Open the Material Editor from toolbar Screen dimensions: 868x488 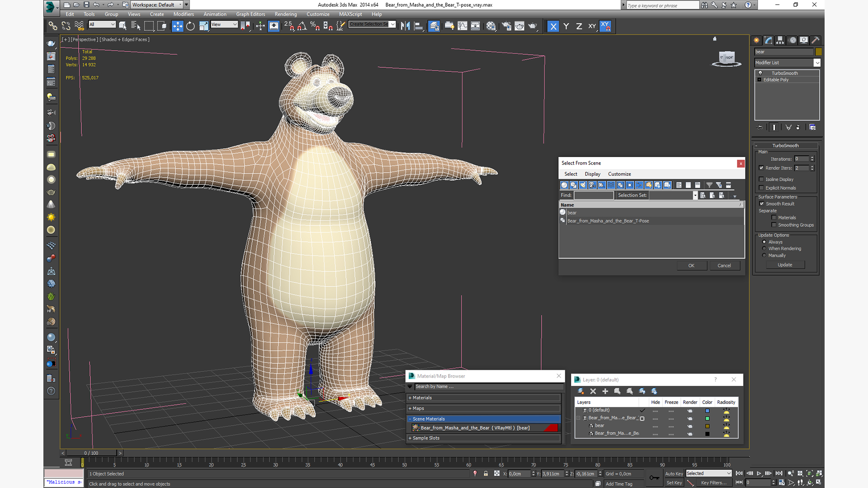click(491, 26)
